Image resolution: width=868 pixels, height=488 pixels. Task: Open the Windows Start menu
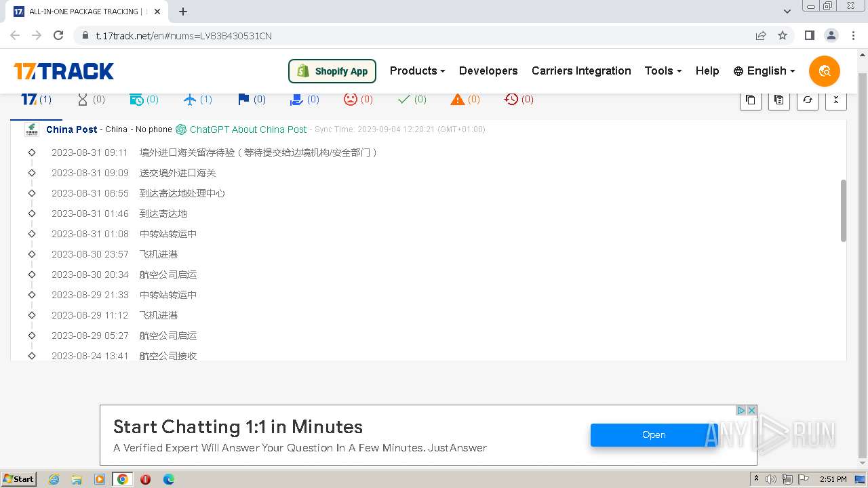[x=19, y=479]
